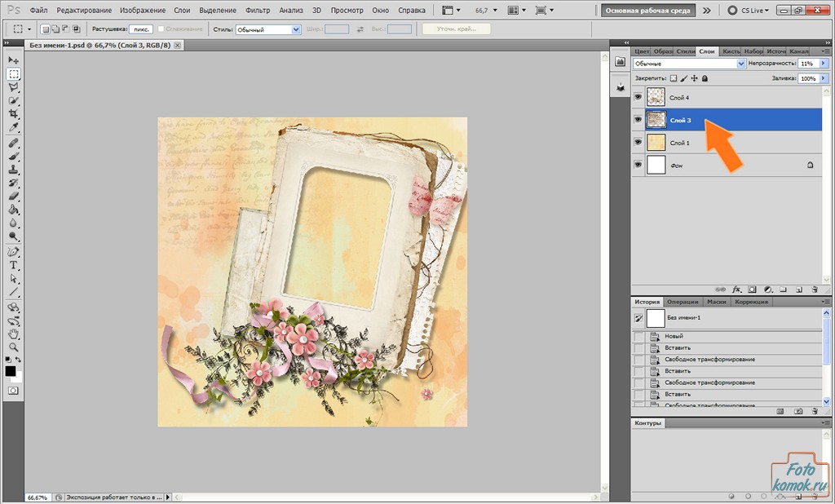Image resolution: width=835 pixels, height=504 pixels.
Task: Pick the Eyedropper tool
Action: point(13,127)
